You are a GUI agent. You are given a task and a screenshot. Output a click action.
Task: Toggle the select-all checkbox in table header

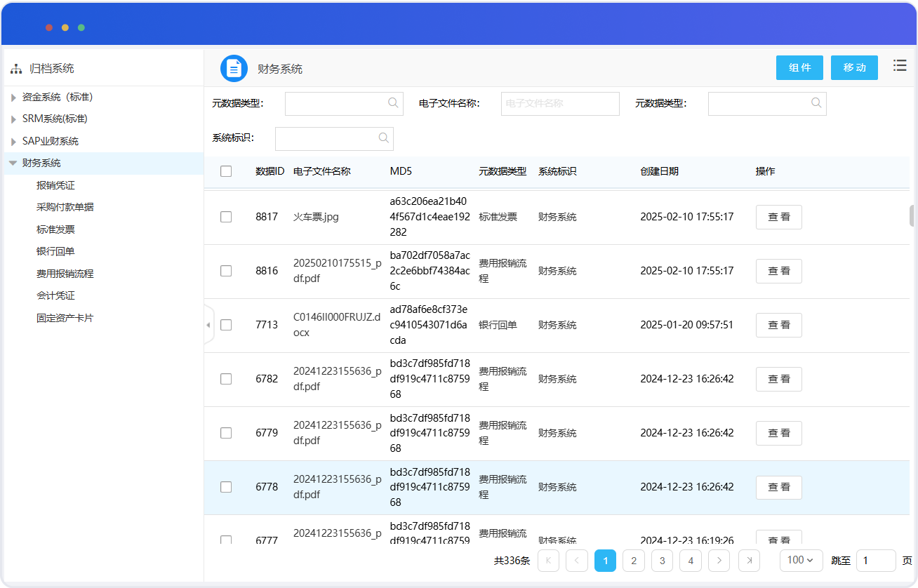pos(226,171)
